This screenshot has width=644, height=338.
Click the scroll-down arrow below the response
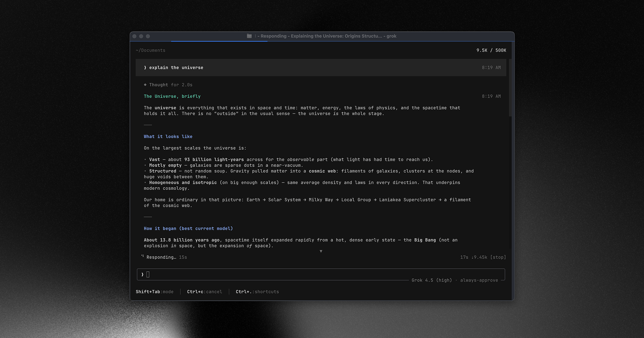[x=321, y=252]
